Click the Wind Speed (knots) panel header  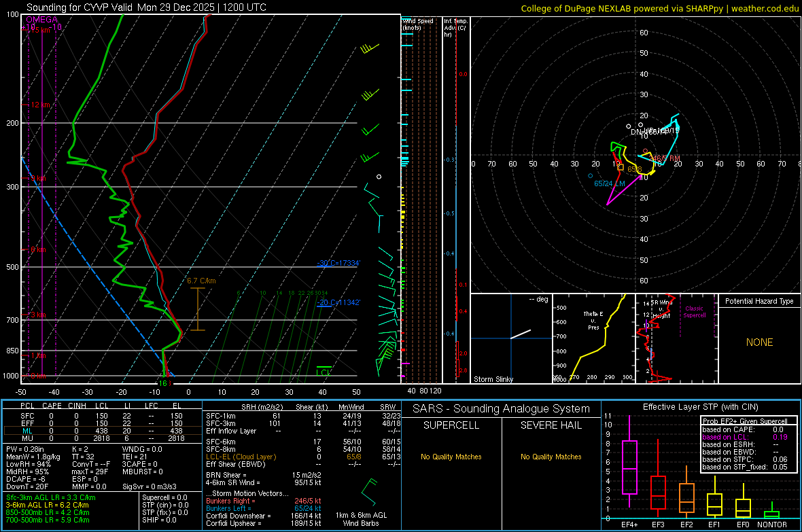pyautogui.click(x=418, y=24)
